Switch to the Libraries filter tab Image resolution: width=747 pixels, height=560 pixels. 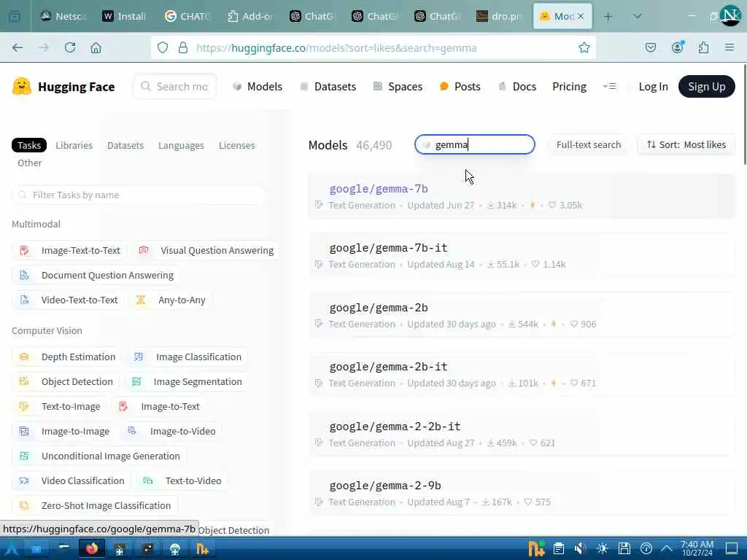pyautogui.click(x=74, y=145)
